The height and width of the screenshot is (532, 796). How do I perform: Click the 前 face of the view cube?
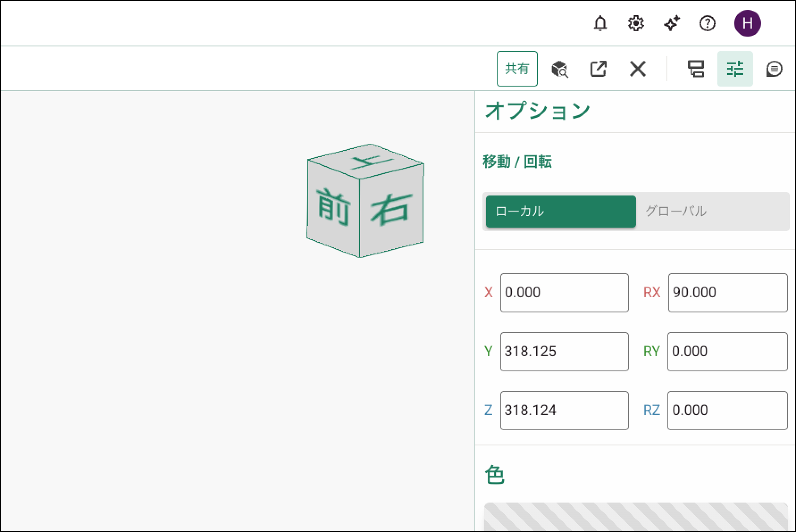point(333,206)
